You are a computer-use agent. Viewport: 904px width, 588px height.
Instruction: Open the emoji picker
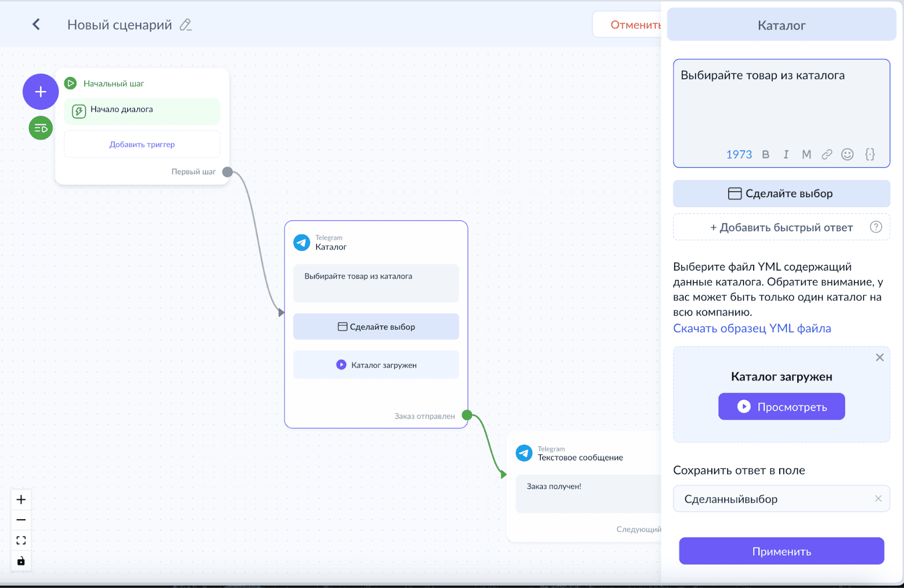(x=847, y=155)
